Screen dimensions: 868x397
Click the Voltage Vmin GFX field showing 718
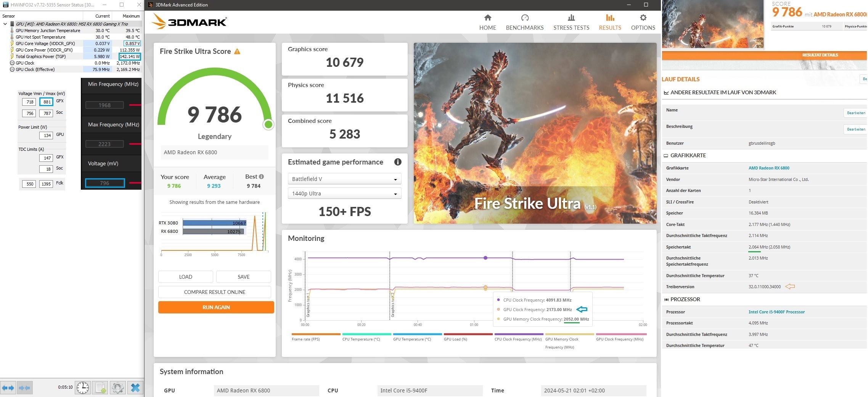click(29, 102)
